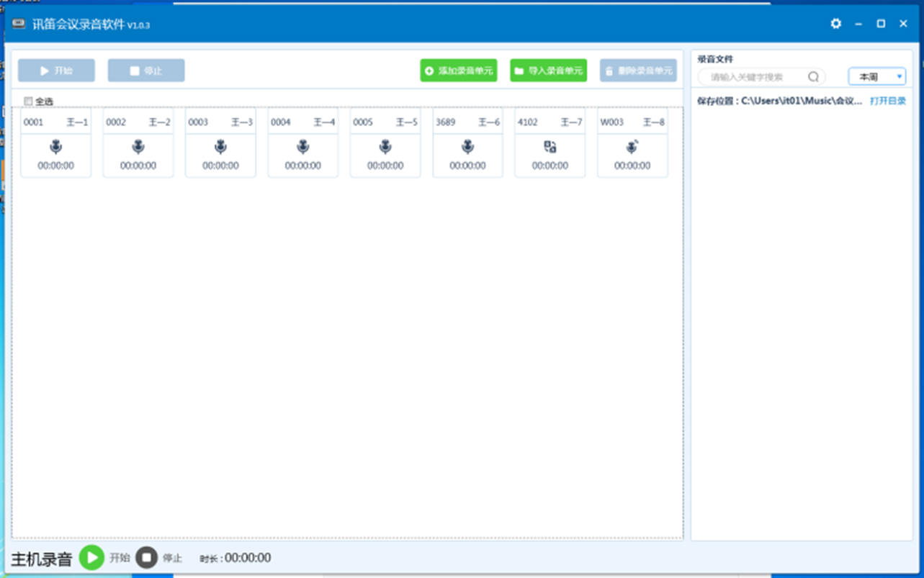Select recording unit card 0005
The height and width of the screenshot is (578, 924).
click(x=385, y=144)
